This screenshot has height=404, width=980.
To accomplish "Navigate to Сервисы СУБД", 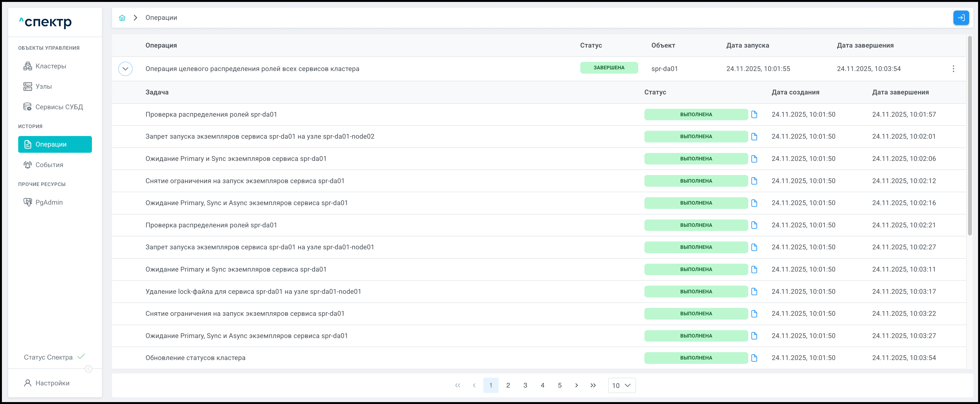I will [x=59, y=107].
